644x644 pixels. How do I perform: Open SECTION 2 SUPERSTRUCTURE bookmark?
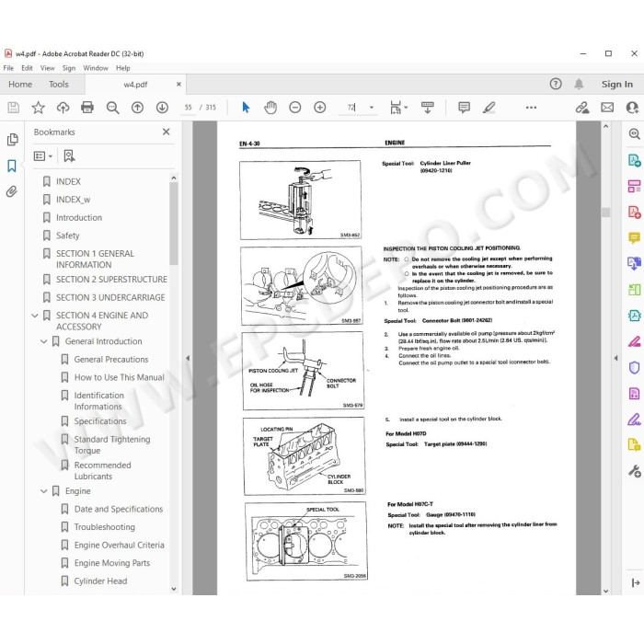pyautogui.click(x=111, y=280)
